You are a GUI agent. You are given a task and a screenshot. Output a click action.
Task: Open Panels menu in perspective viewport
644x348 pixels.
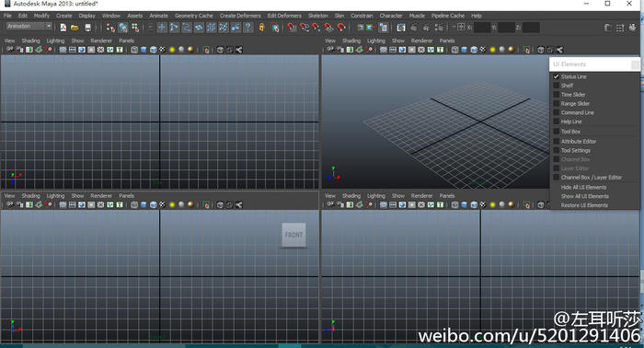(x=447, y=41)
